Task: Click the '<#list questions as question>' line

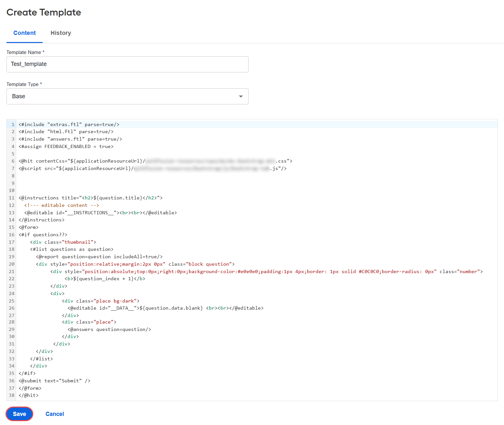Action: [72, 250]
